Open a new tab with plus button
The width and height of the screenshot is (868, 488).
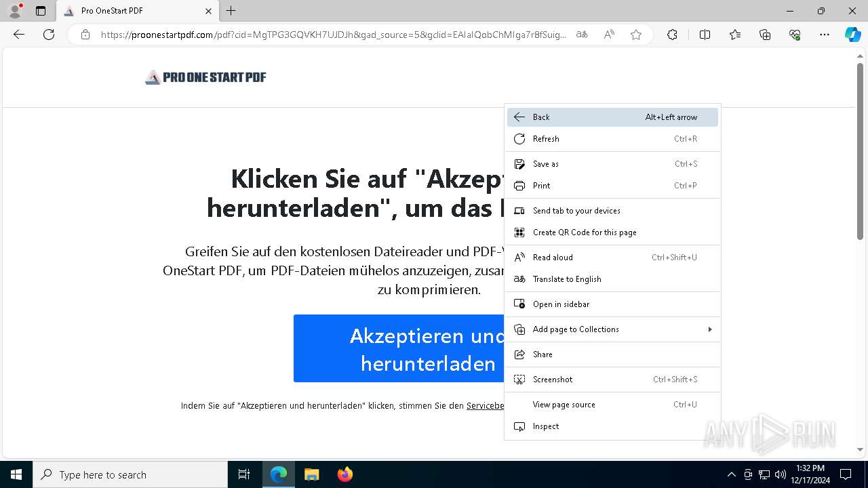pyautogui.click(x=231, y=11)
